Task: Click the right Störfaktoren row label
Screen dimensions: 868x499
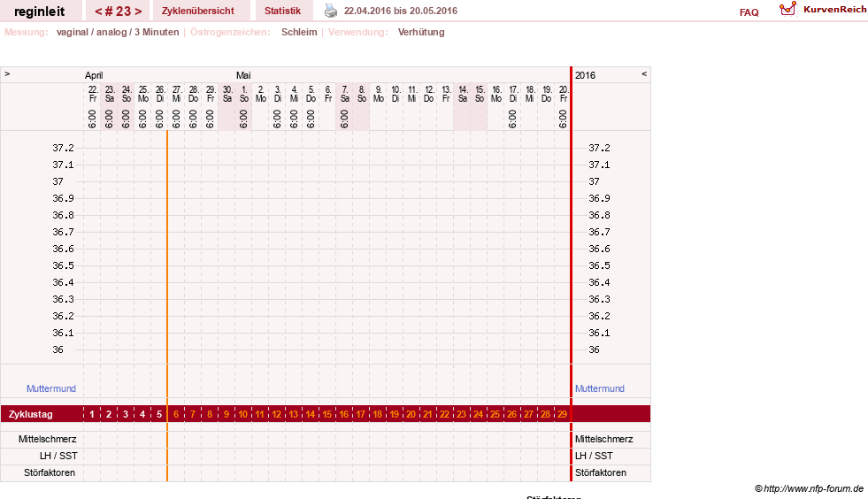Action: [x=601, y=473]
